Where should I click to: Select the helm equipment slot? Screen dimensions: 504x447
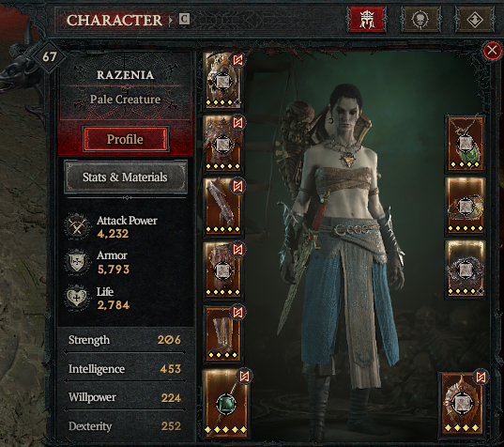click(223, 81)
